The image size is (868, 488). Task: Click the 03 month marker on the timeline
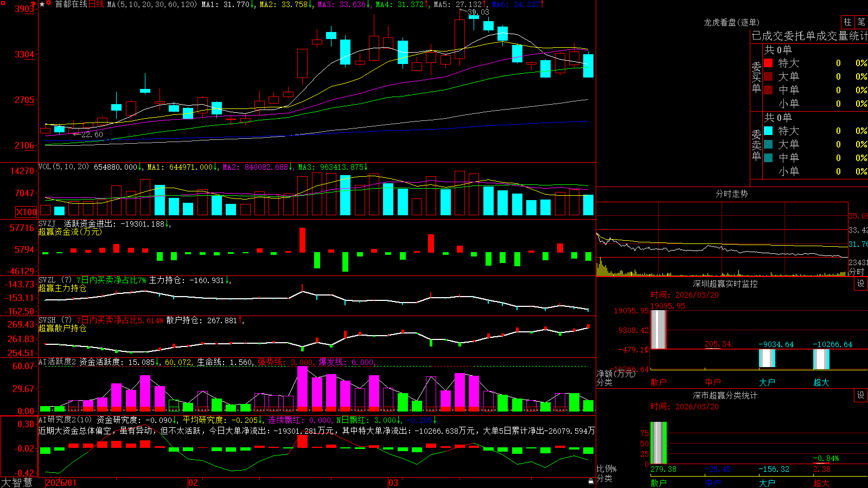click(x=393, y=483)
